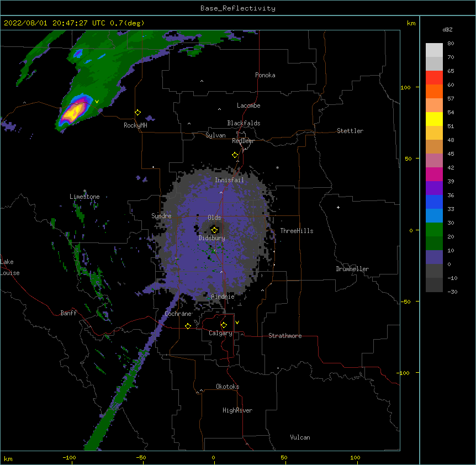Click the -50 tick on the right axis
This screenshot has height=465, width=476.
click(x=406, y=302)
